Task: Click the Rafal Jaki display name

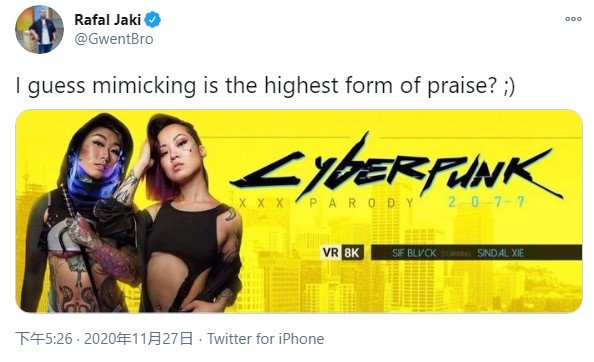Action: (108, 20)
